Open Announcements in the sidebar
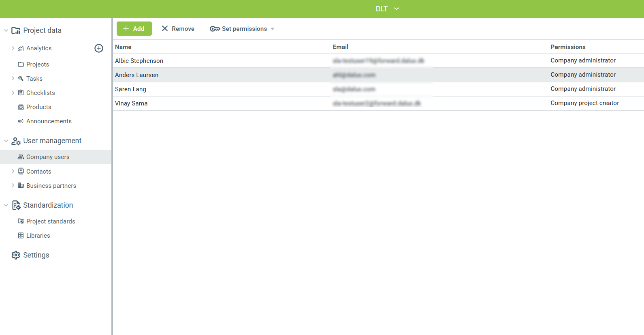 pyautogui.click(x=49, y=121)
